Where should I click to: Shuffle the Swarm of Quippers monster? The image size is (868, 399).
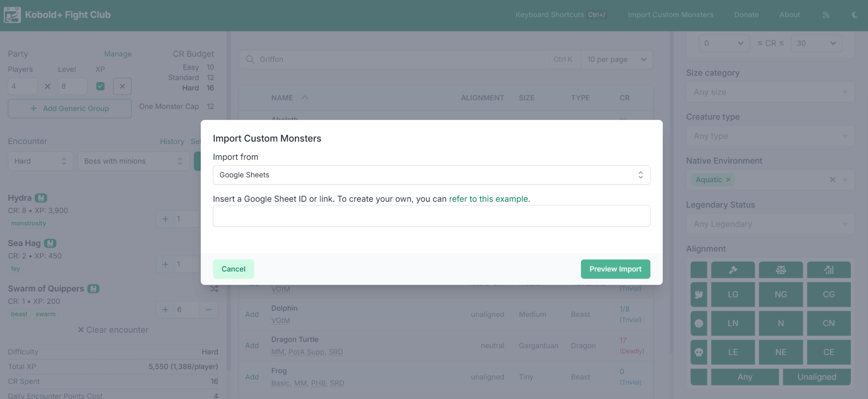[214, 289]
